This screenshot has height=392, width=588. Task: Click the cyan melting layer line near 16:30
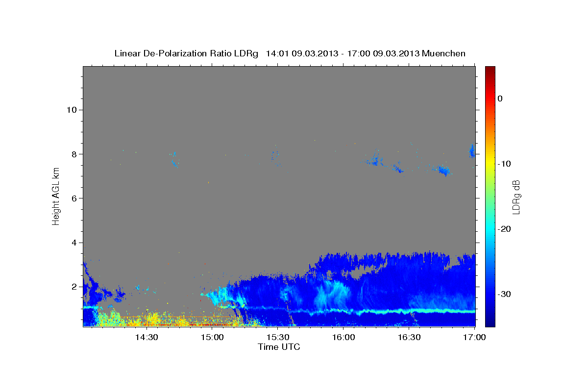409,311
